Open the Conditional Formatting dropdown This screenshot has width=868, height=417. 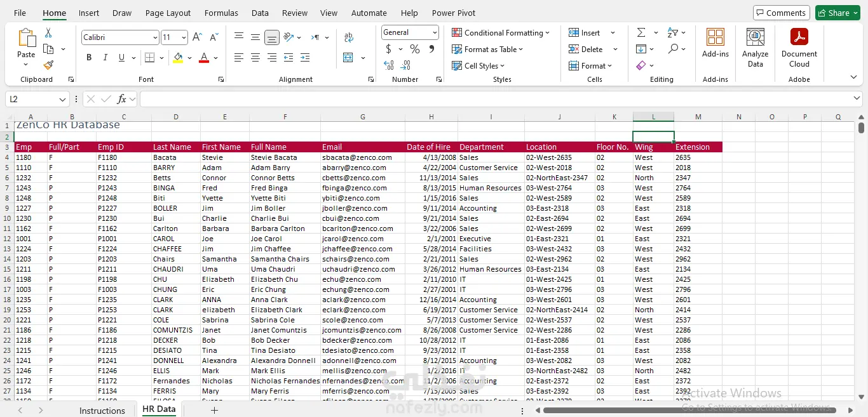click(500, 33)
